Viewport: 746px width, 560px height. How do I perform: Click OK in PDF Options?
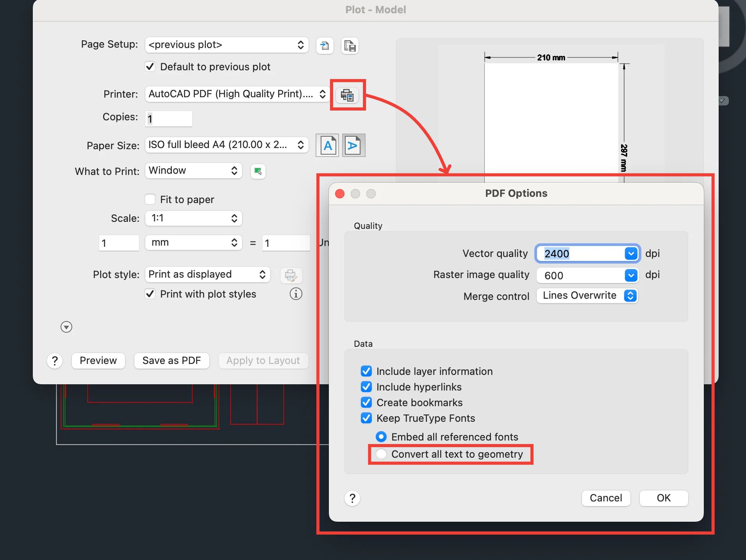click(x=664, y=498)
